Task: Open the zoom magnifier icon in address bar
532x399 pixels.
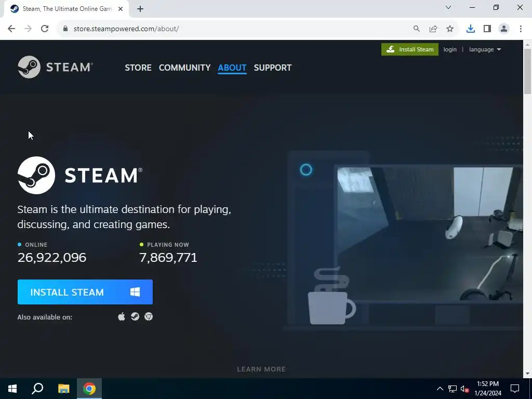Action: point(417,29)
